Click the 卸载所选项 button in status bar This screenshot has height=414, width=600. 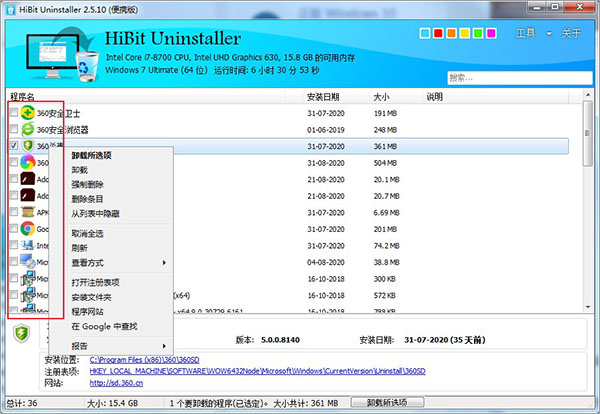coord(387,403)
